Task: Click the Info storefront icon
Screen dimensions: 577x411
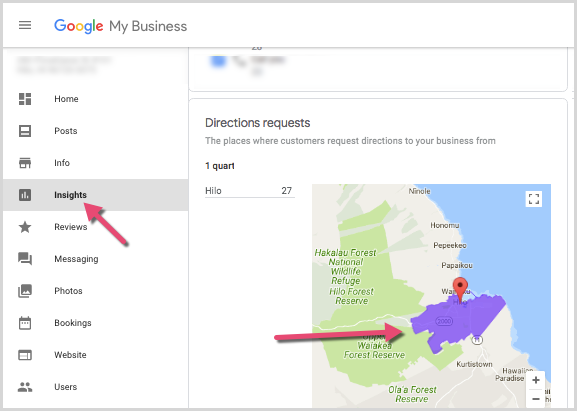Action: (25, 163)
